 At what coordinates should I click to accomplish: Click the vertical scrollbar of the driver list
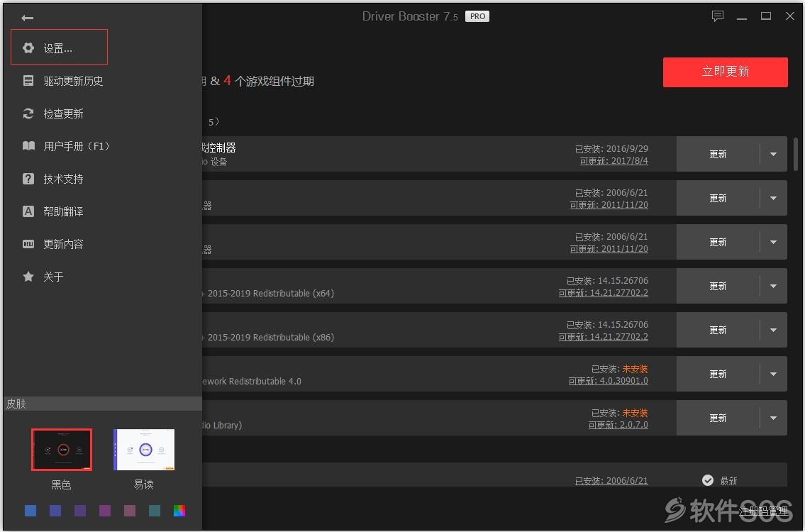point(796,154)
